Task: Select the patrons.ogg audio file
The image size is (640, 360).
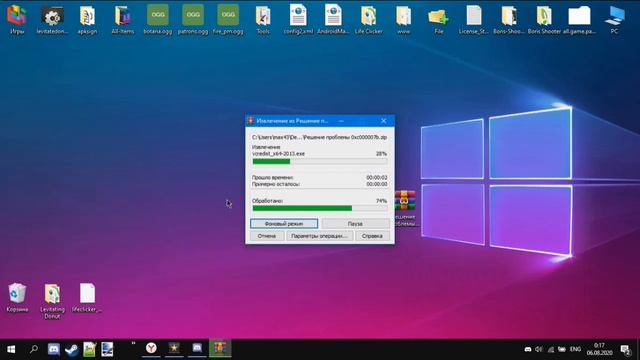Action: pyautogui.click(x=193, y=19)
